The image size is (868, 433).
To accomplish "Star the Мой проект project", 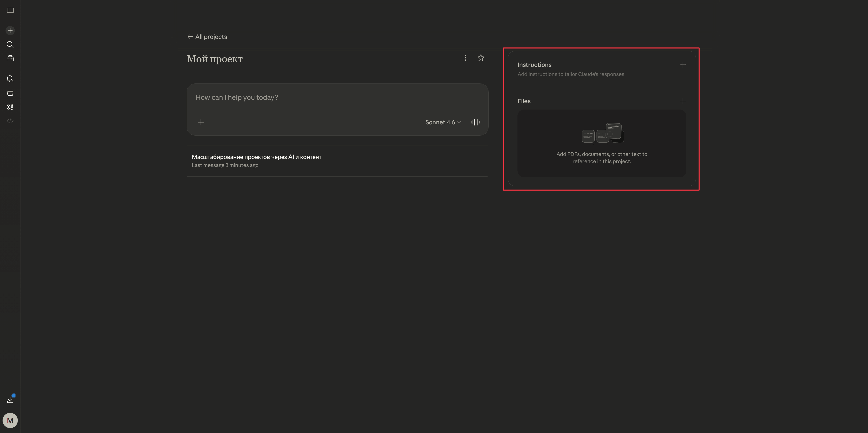I will (x=480, y=58).
